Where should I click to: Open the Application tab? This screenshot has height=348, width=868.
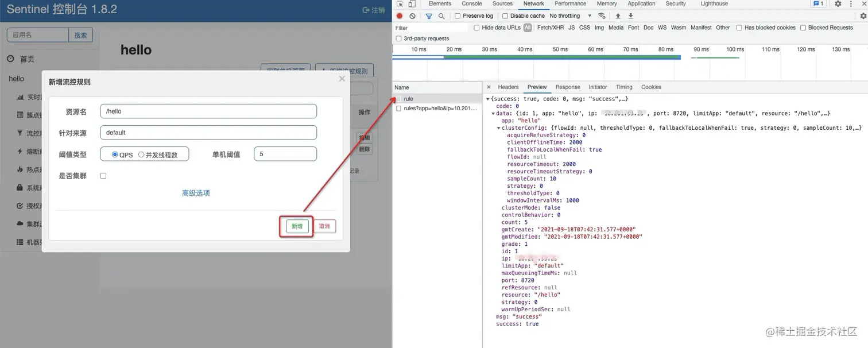[x=641, y=3]
